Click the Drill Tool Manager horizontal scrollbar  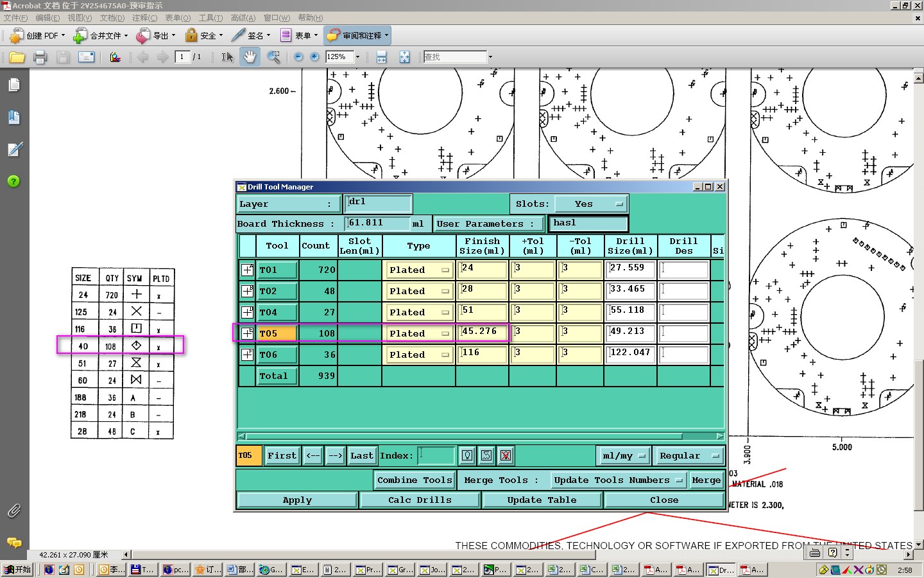[480, 436]
